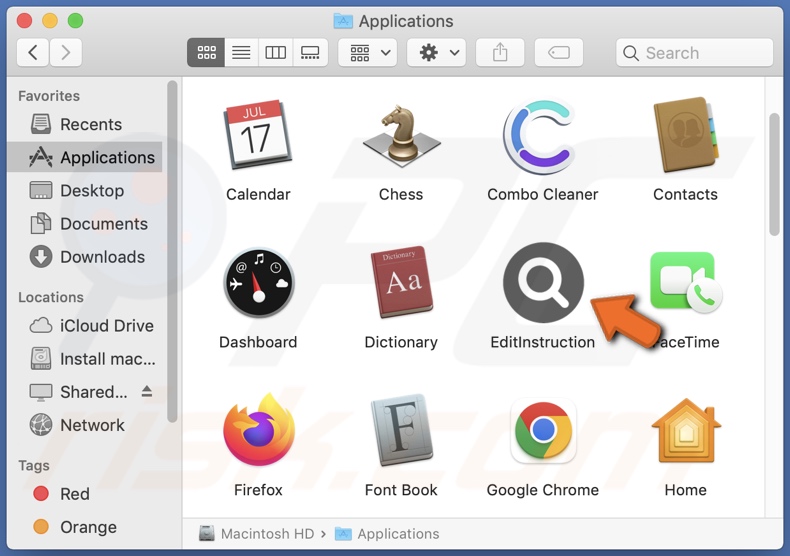Eject the Shared... volume
The height and width of the screenshot is (556, 790).
(147, 391)
